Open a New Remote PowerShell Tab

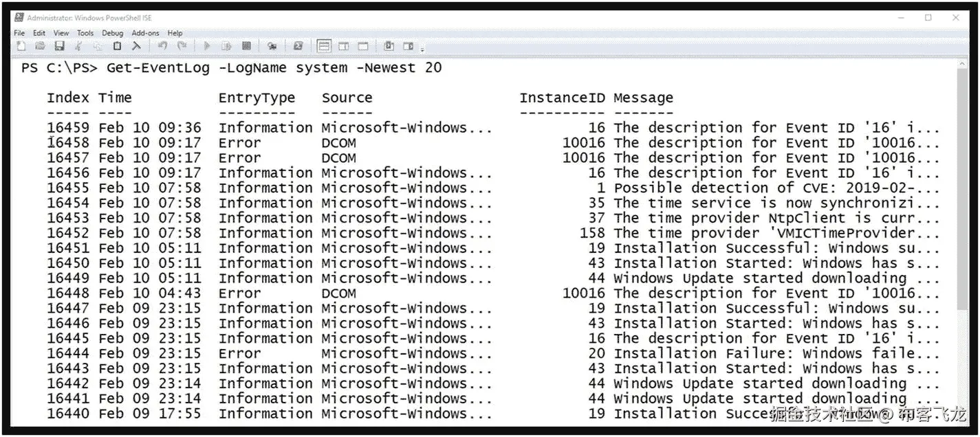tap(271, 45)
